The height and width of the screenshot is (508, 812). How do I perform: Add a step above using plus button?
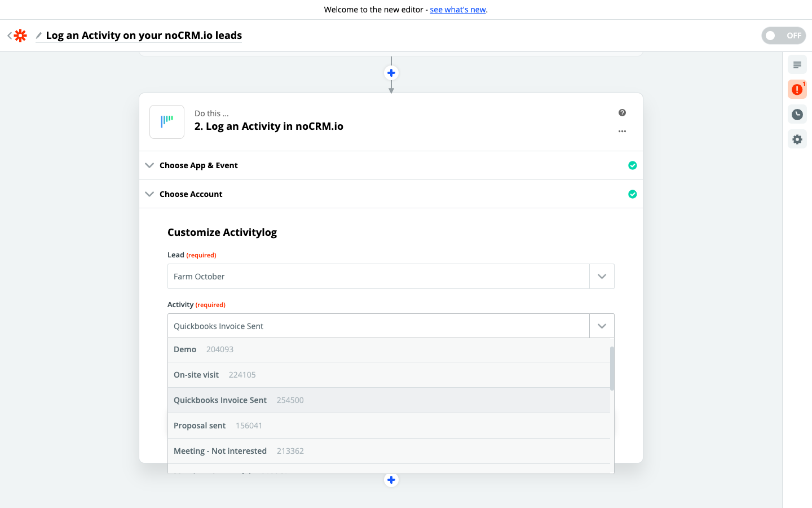pyautogui.click(x=391, y=73)
